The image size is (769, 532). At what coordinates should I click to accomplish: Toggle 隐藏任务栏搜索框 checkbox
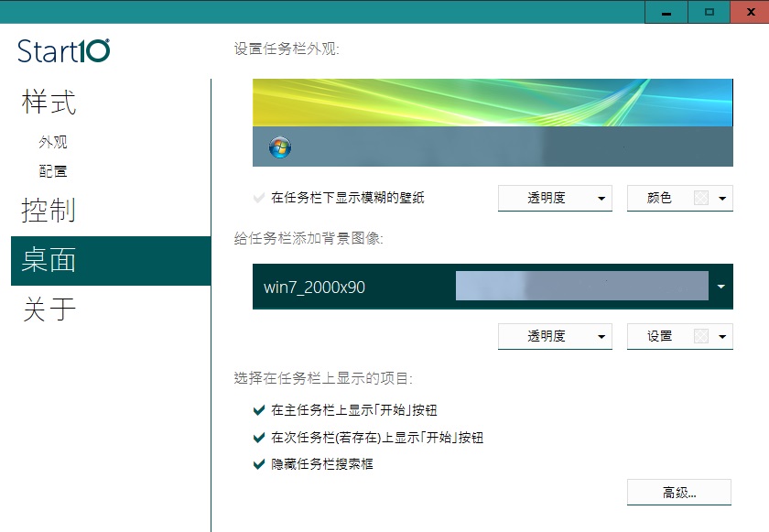259,464
